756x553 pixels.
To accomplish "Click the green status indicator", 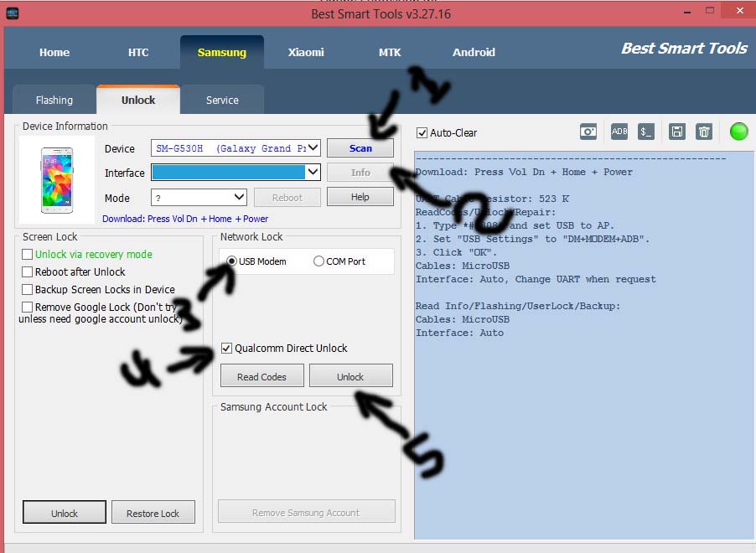I will point(738,132).
